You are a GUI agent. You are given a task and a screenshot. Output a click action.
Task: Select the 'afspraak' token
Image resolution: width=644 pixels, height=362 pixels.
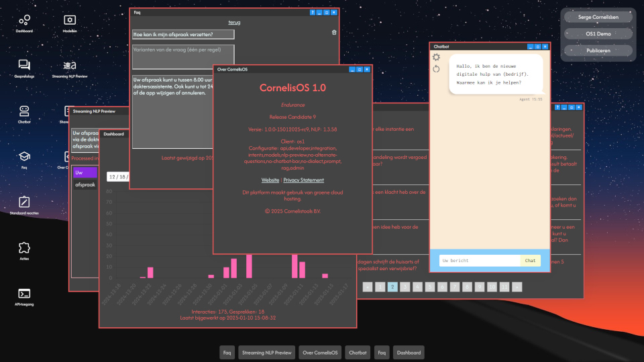(85, 185)
